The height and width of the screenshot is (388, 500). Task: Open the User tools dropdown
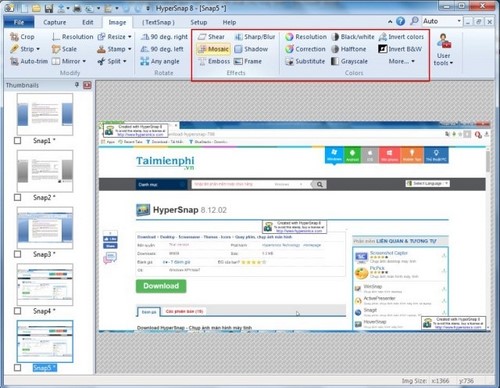[444, 49]
